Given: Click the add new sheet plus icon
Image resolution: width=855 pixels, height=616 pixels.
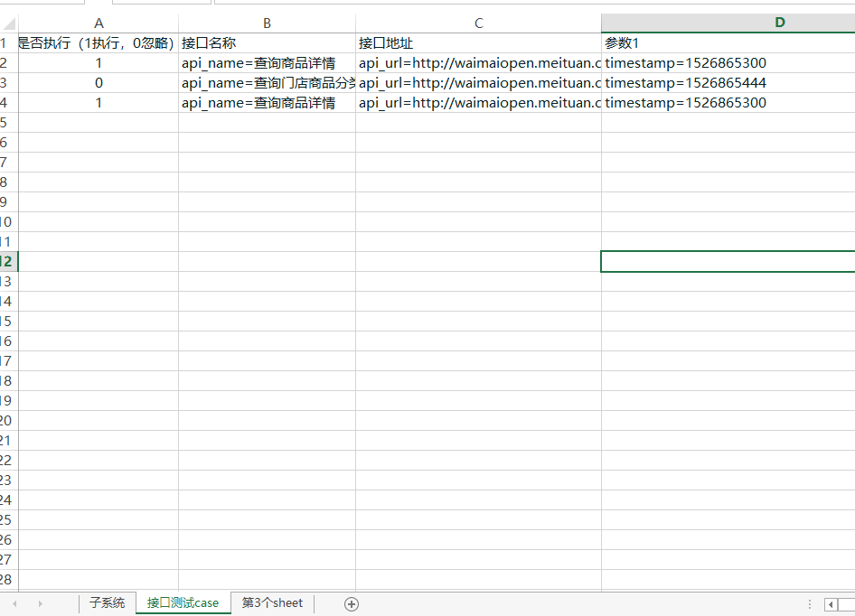Looking at the screenshot, I should [351, 603].
